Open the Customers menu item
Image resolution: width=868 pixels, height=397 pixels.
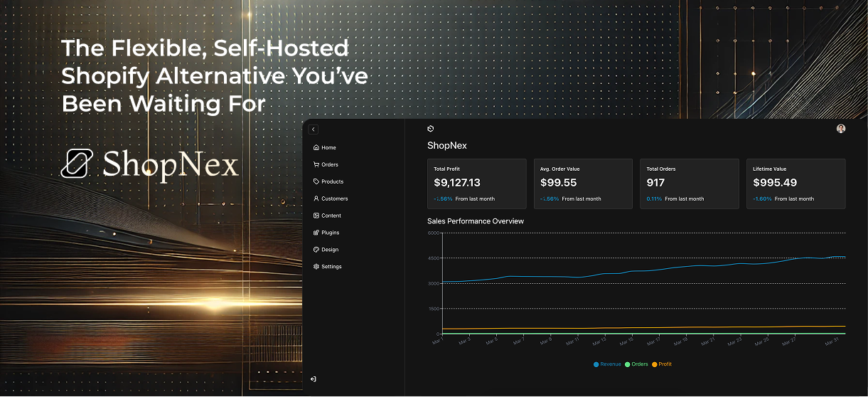(x=334, y=198)
